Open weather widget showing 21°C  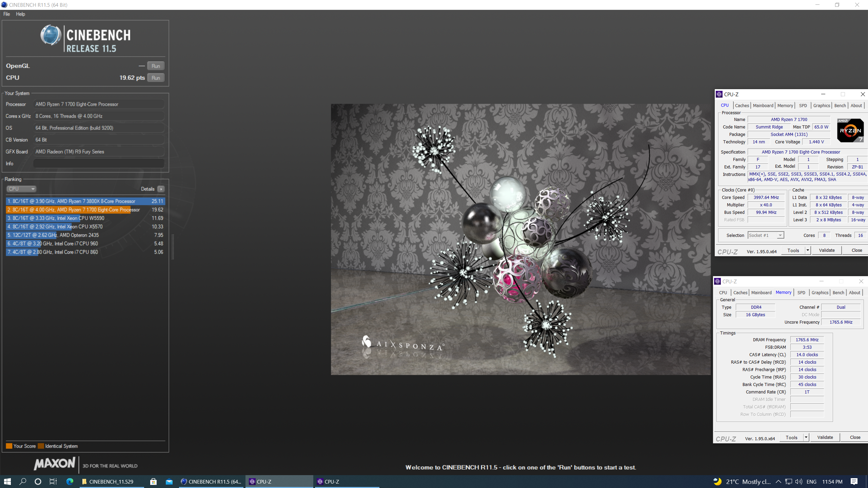click(742, 481)
